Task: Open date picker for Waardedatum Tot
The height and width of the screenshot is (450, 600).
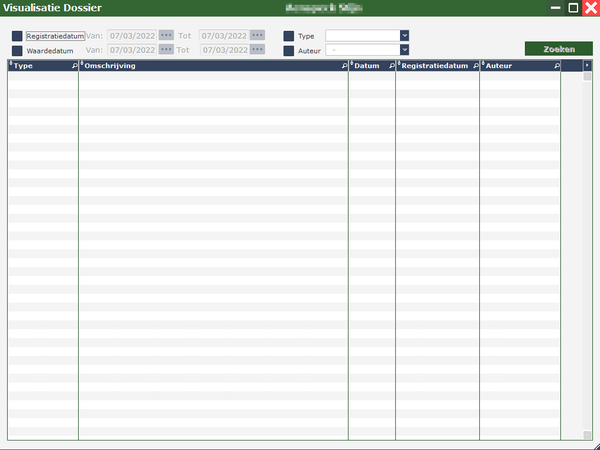Action: pyautogui.click(x=257, y=50)
